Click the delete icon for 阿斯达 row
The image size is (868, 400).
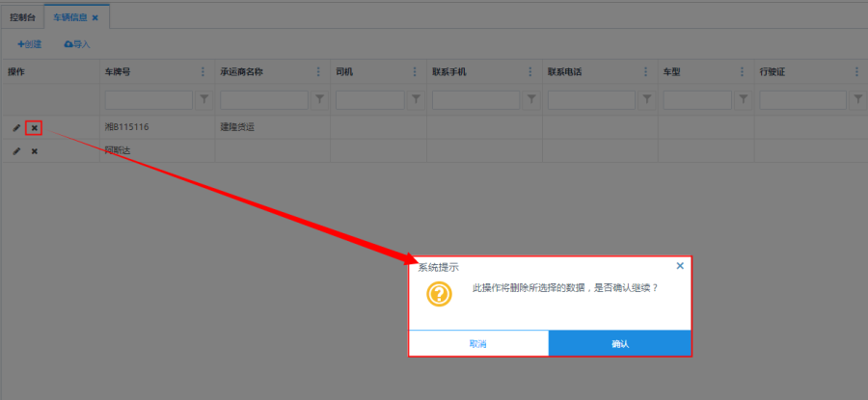click(35, 150)
